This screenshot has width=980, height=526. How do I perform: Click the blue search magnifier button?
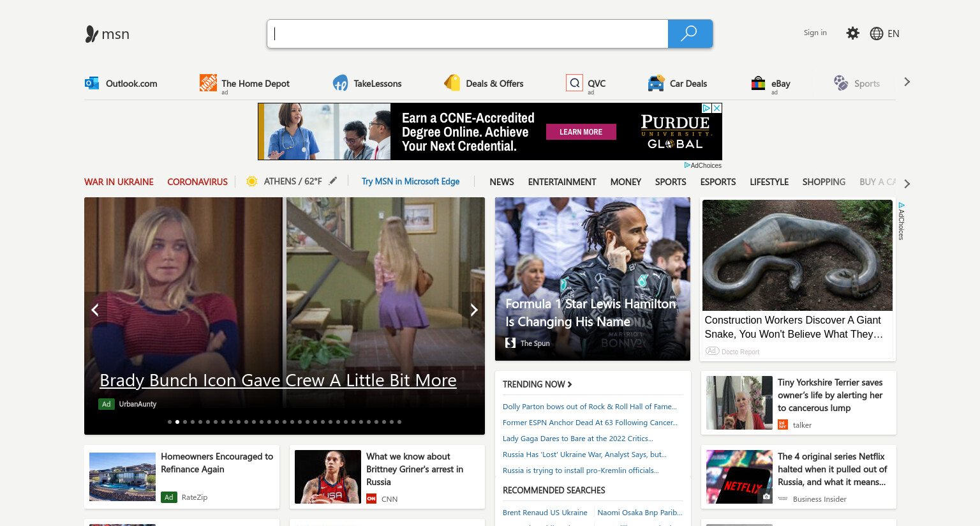(690, 34)
